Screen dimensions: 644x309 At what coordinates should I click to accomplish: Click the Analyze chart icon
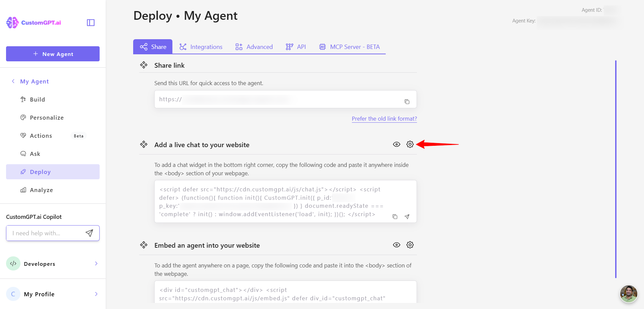point(23,190)
